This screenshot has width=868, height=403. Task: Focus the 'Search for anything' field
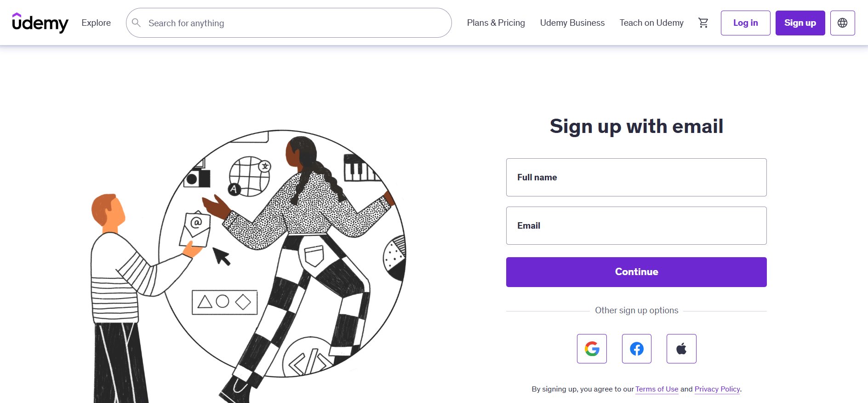pyautogui.click(x=294, y=23)
